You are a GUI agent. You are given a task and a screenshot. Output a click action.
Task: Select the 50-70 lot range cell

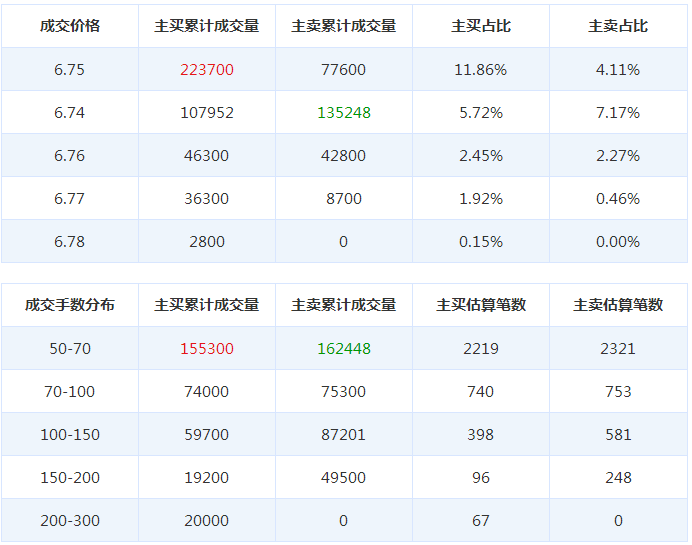[x=70, y=349]
